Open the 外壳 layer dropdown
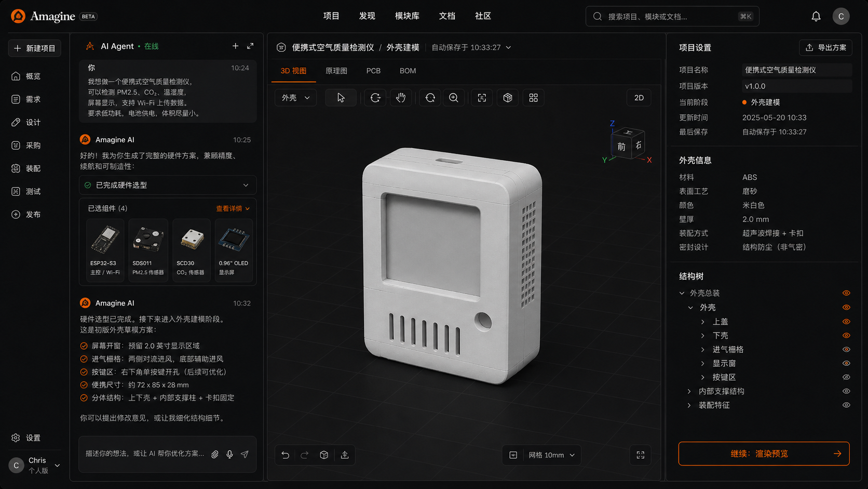The width and height of the screenshot is (868, 489). (x=295, y=98)
